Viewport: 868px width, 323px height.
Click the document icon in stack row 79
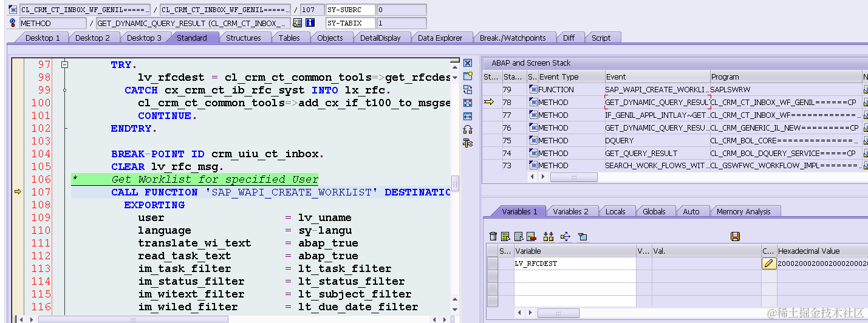pos(533,89)
